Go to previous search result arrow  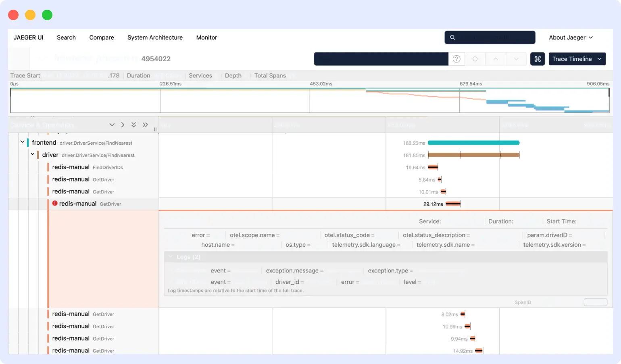[496, 59]
